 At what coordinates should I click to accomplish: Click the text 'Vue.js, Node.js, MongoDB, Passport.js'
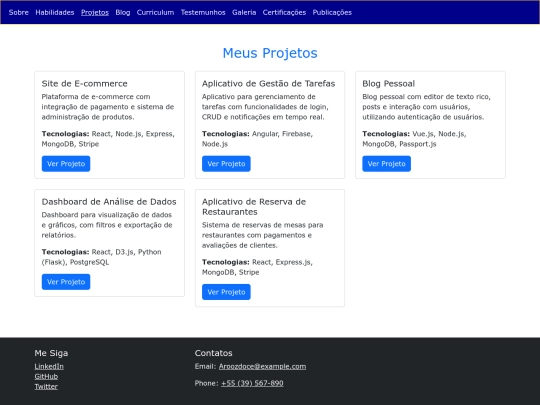click(x=414, y=139)
